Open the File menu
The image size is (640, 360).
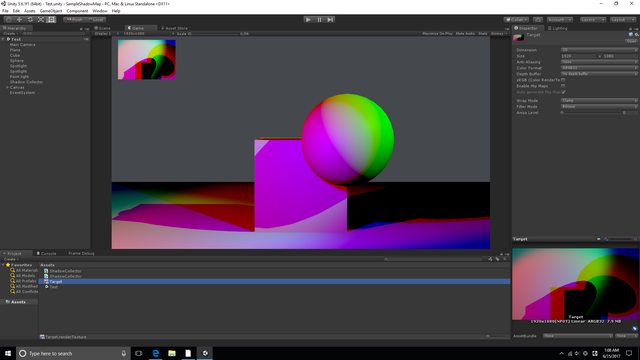[x=5, y=11]
